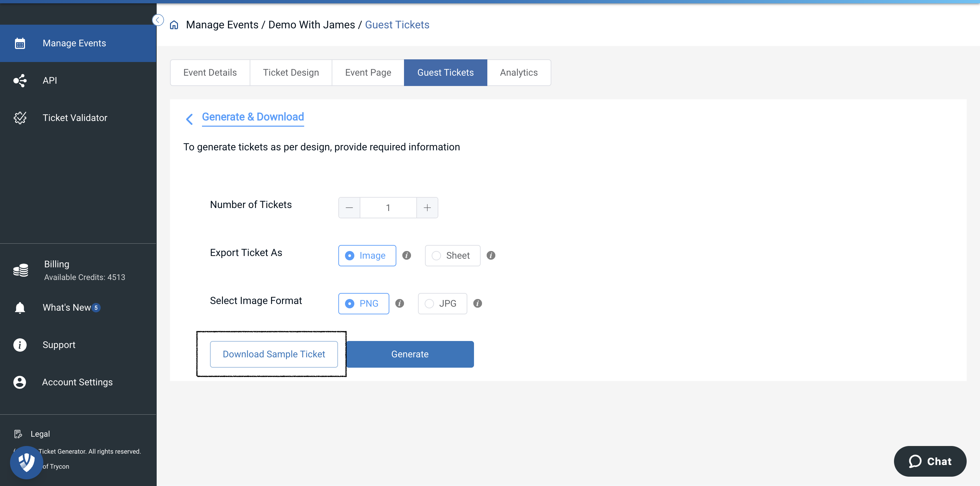The width and height of the screenshot is (980, 486).
Task: Choose PNG image format
Action: coord(364,304)
